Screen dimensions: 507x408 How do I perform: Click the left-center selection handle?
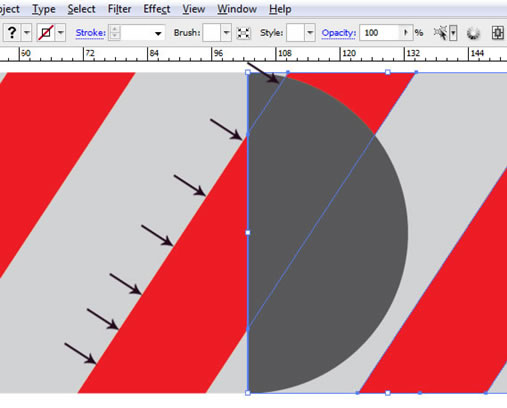coord(248,232)
